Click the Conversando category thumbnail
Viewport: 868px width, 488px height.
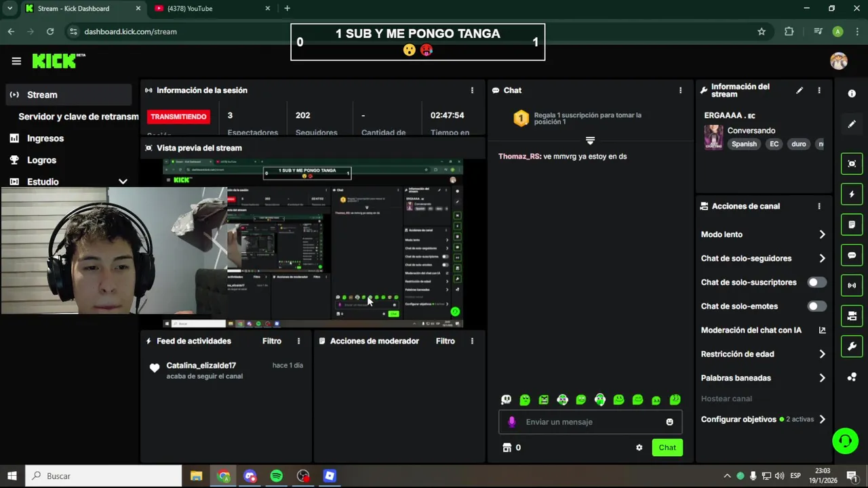point(713,137)
